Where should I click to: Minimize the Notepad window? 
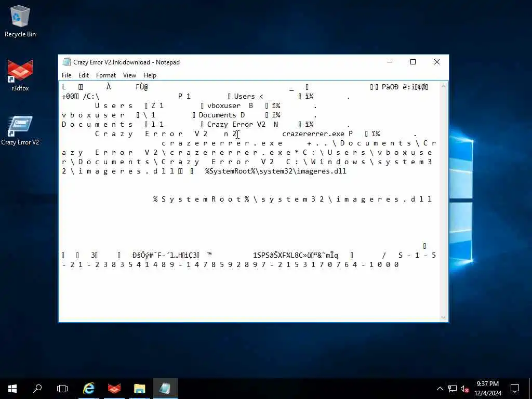click(x=390, y=62)
